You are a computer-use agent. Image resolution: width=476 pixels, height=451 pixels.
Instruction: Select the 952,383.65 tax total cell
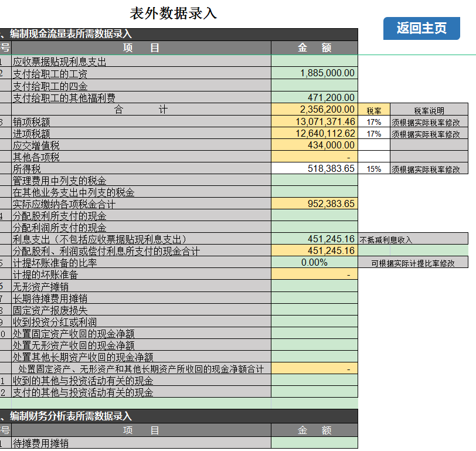click(314, 204)
